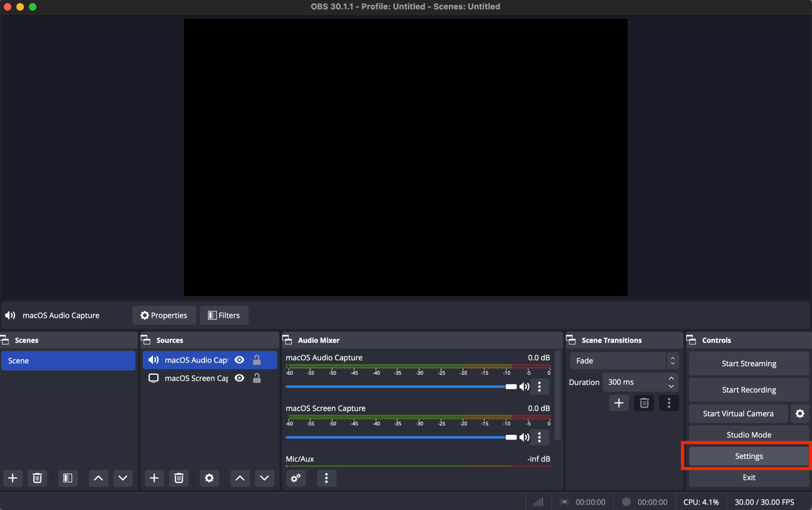This screenshot has height=510, width=812.
Task: Click Start Virtual Camera button
Action: 738,413
